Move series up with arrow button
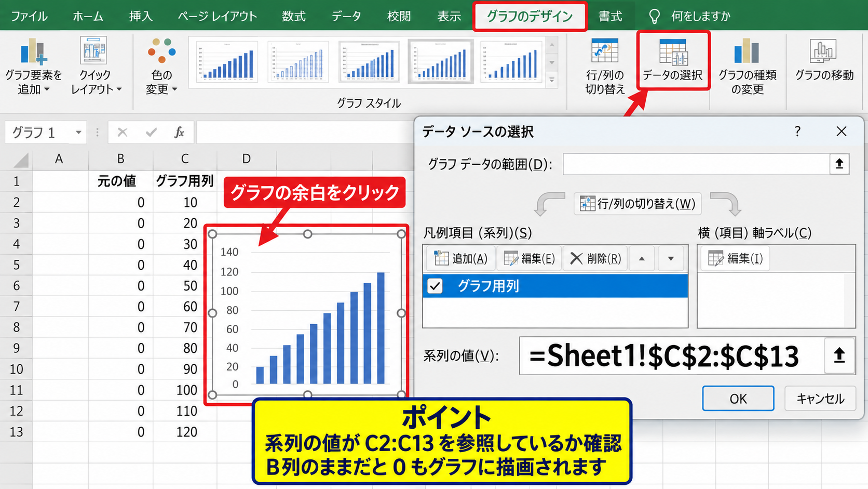 [x=642, y=258]
